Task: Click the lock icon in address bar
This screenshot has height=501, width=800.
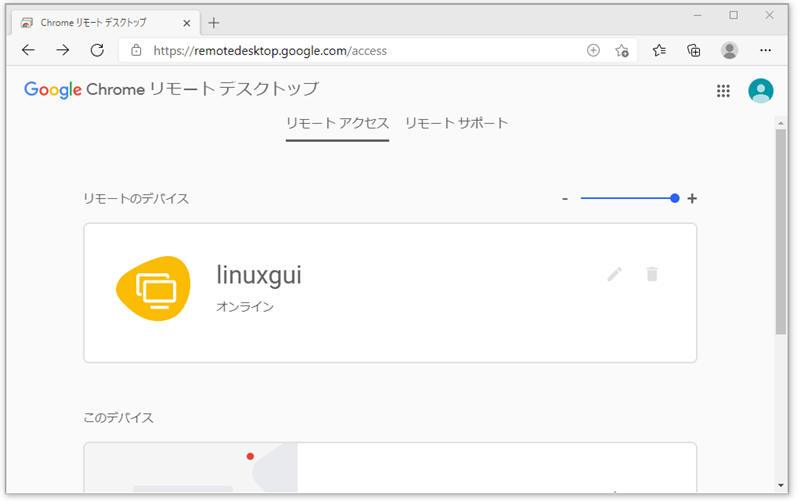Action: tap(136, 51)
